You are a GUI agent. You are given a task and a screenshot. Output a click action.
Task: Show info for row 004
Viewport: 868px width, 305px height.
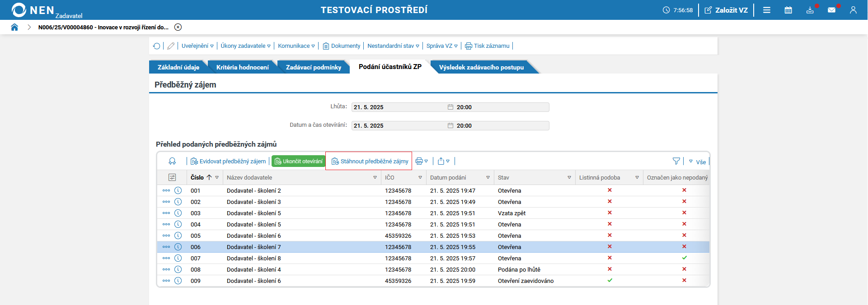[x=178, y=224]
